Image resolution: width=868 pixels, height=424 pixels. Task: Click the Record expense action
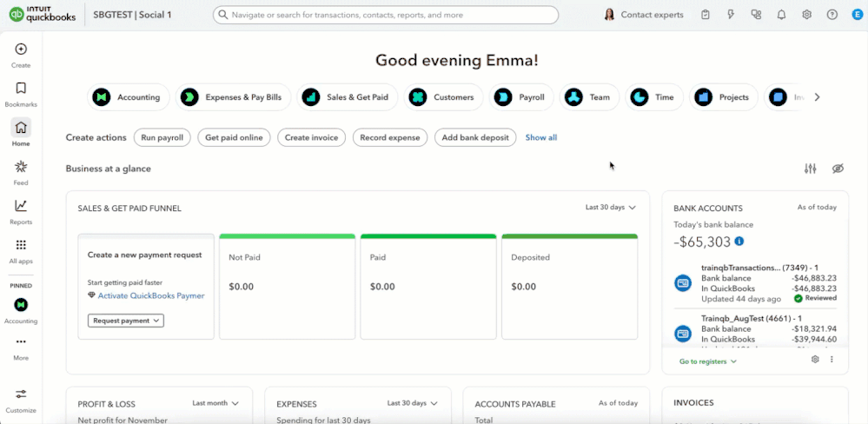click(390, 138)
